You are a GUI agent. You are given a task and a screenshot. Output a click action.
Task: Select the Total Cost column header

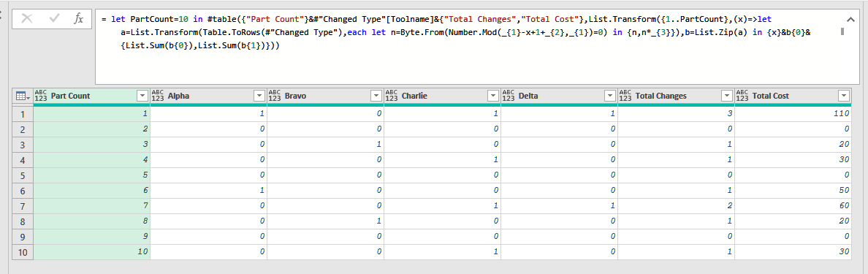(x=793, y=96)
